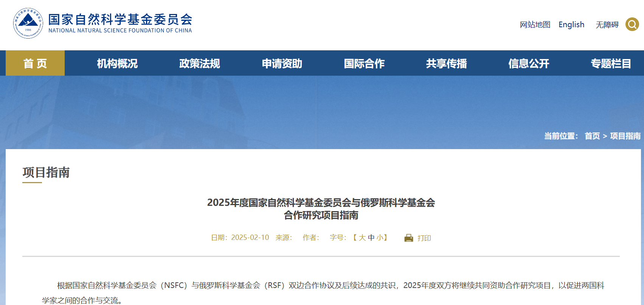Choose 共享传播 from the navigation

pos(446,63)
